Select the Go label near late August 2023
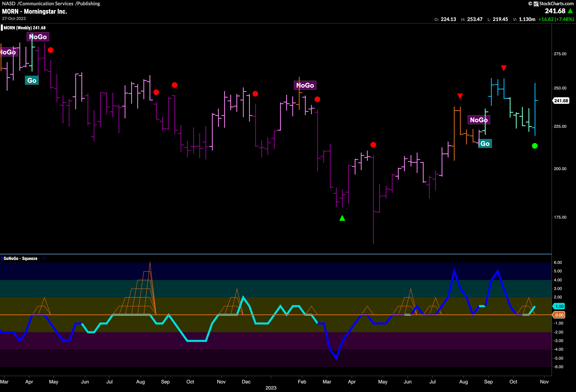Image resolution: width=576 pixels, height=392 pixels. [x=485, y=144]
